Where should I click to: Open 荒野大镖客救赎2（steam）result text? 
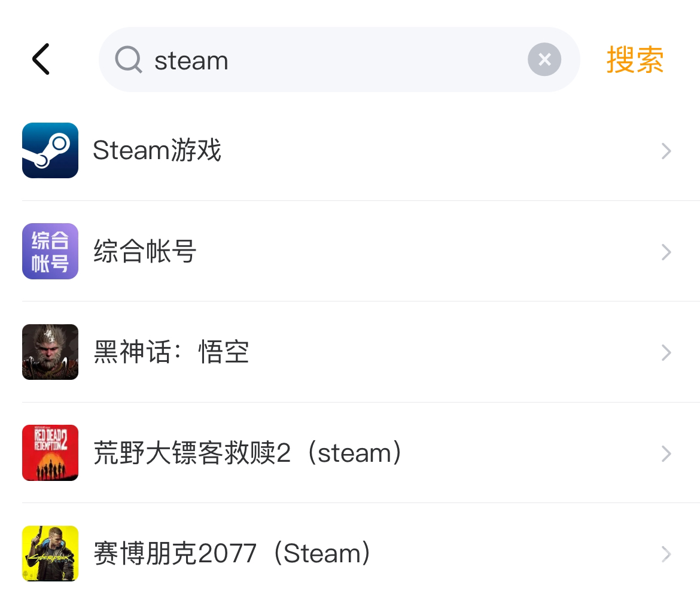[248, 453]
